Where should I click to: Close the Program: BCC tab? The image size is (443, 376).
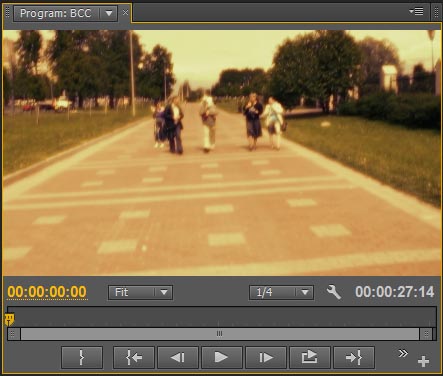[x=125, y=13]
